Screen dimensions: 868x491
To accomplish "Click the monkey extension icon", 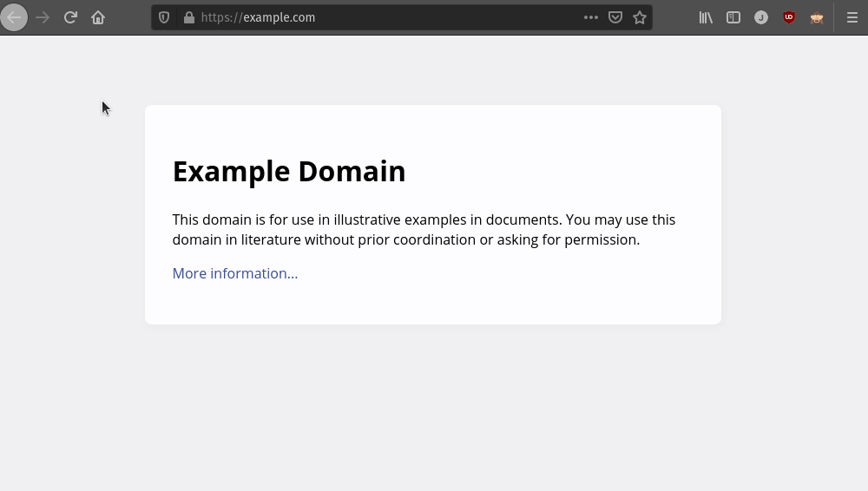I will (x=817, y=17).
